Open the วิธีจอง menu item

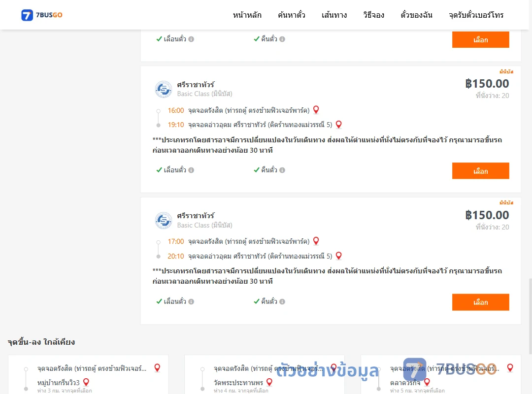tap(373, 15)
